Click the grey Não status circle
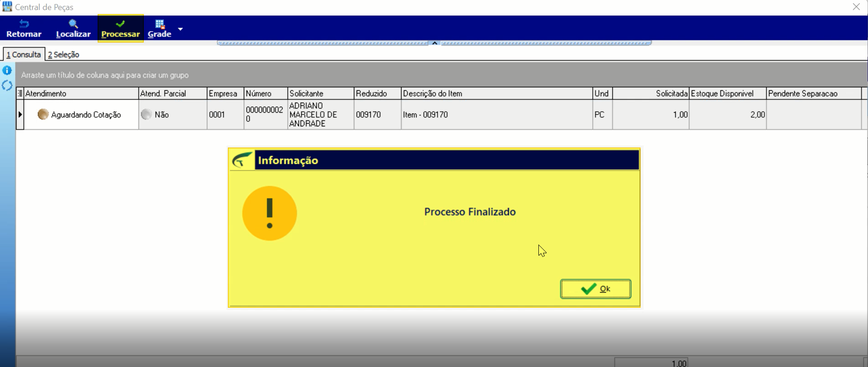Screen dimensions: 868x367 [146, 114]
